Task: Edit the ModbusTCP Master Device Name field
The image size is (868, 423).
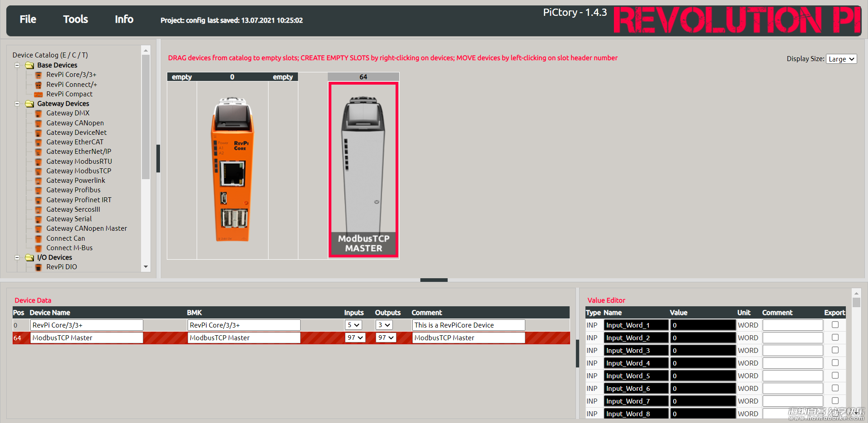Action: 87,337
